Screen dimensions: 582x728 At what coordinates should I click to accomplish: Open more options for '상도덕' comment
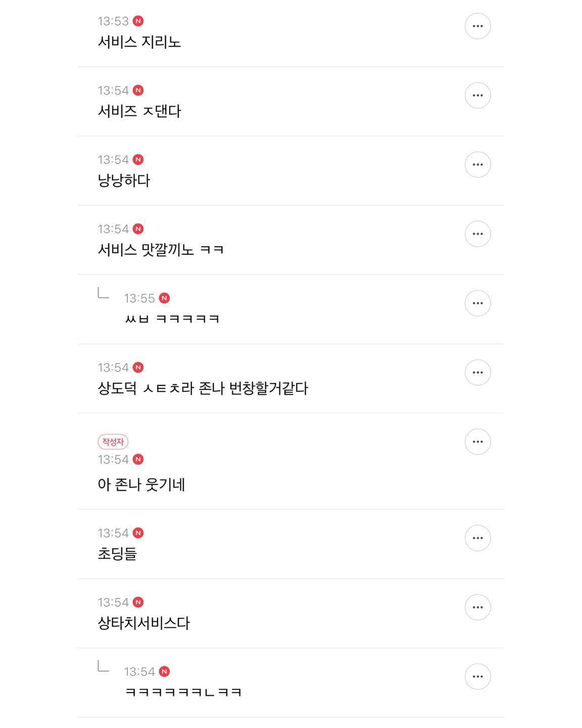[x=477, y=373]
